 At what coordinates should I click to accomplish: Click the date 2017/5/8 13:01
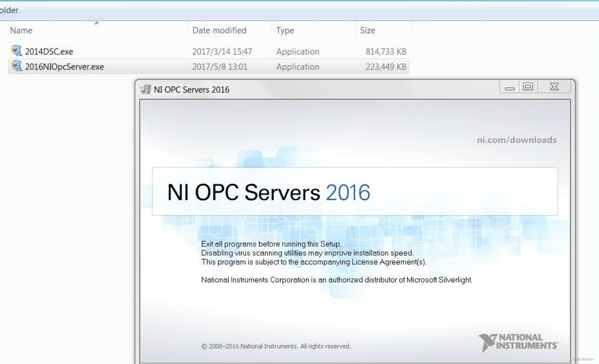pyautogui.click(x=219, y=67)
